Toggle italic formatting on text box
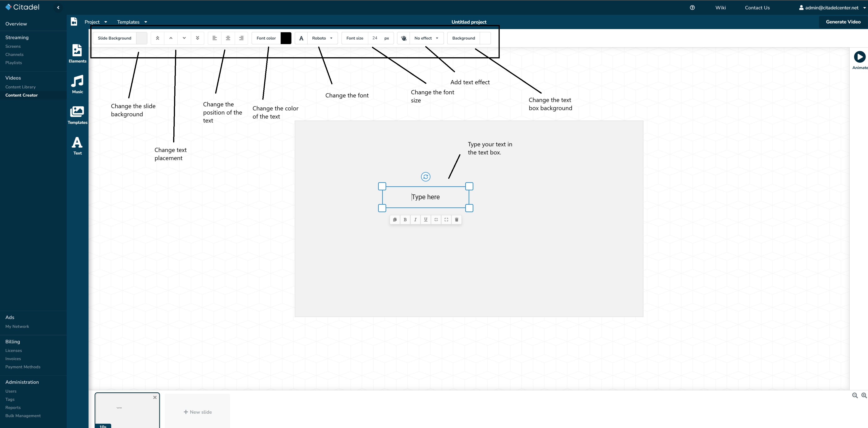The height and width of the screenshot is (428, 868). (416, 219)
